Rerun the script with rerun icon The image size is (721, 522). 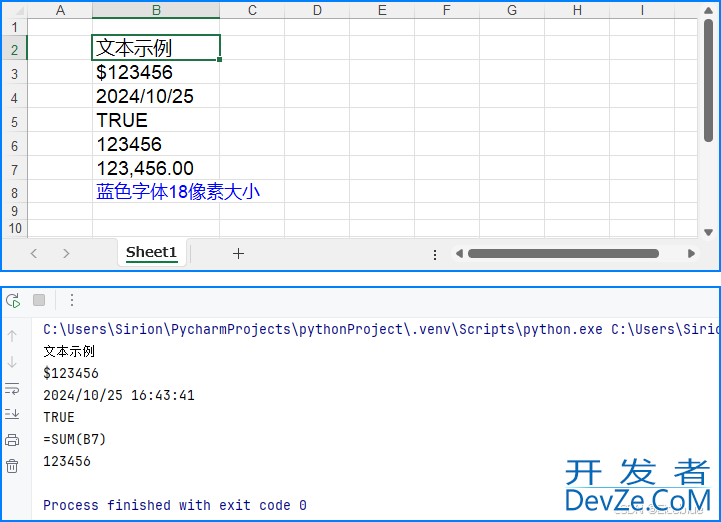[13, 300]
